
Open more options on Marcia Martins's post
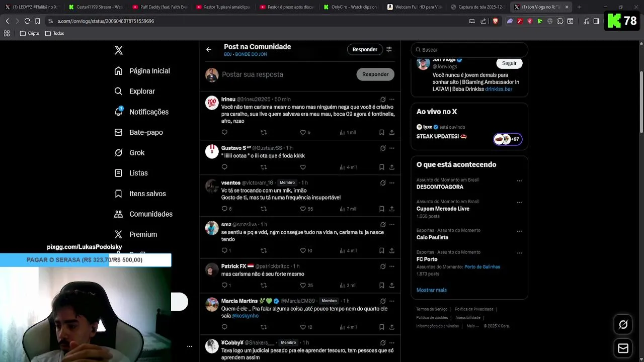392,301
